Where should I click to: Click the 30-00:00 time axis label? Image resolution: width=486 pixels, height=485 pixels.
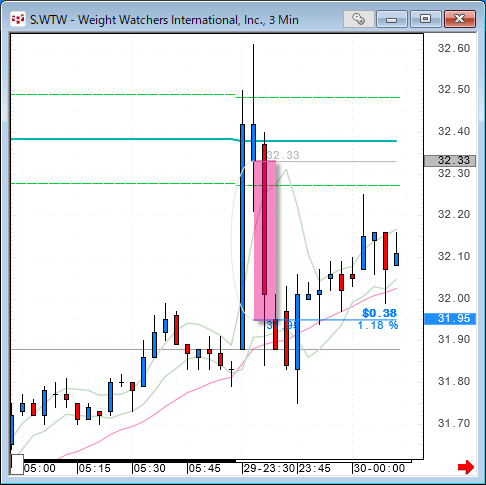[x=379, y=468]
